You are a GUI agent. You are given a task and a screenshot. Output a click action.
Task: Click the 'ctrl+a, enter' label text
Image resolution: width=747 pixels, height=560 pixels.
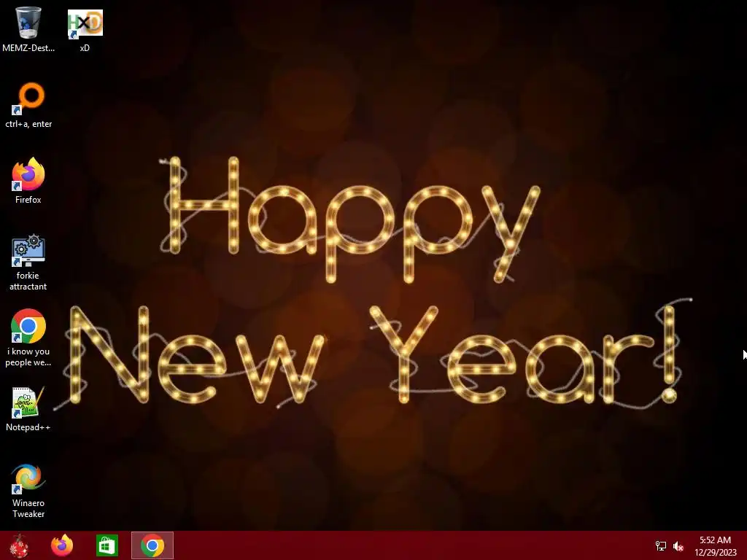point(28,124)
